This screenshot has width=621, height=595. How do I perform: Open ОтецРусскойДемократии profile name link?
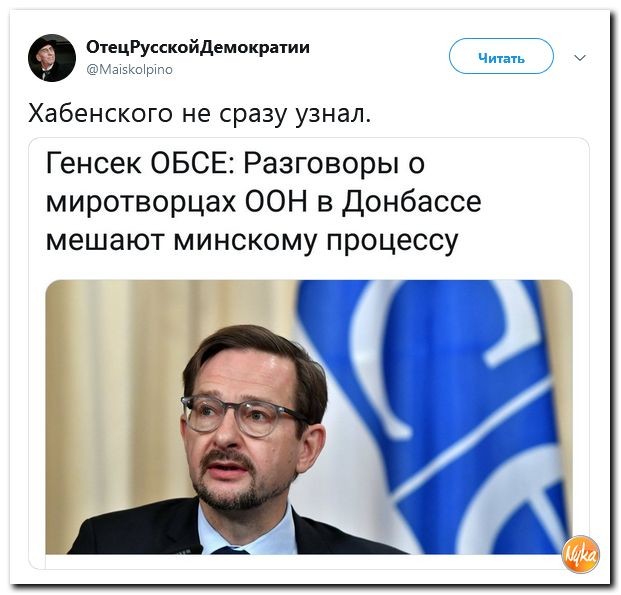(198, 48)
